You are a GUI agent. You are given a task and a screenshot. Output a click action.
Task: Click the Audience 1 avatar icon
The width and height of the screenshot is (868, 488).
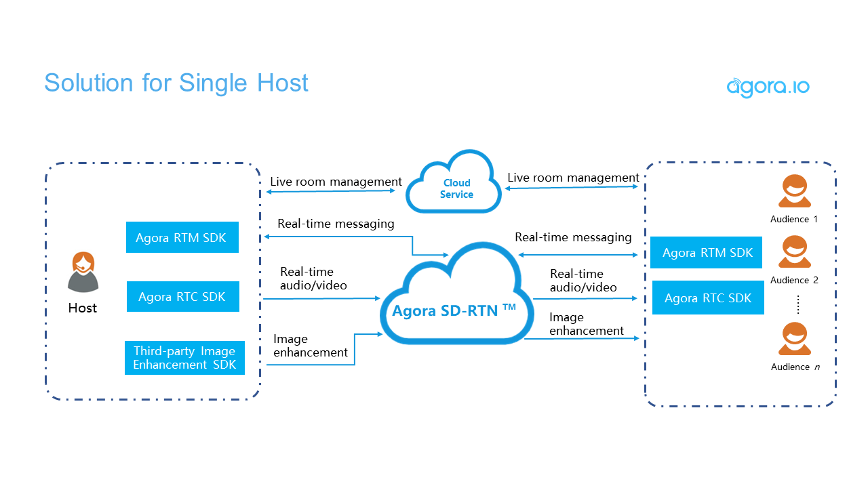coord(794,191)
